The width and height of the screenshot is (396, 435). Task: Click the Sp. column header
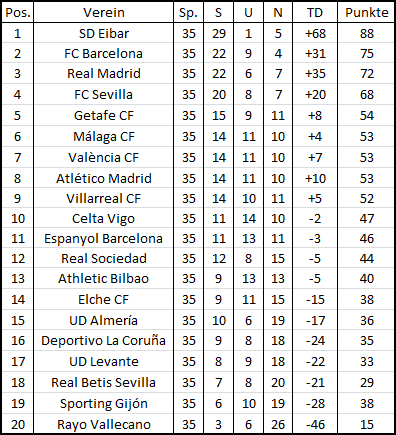tap(188, 13)
